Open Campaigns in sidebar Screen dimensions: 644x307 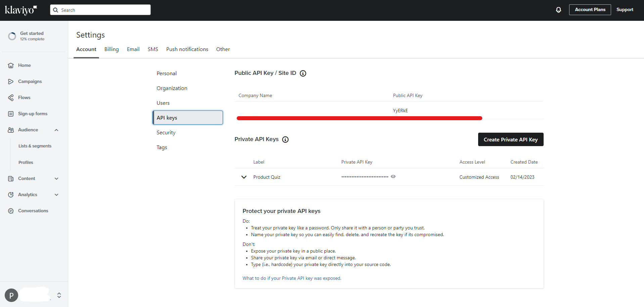pyautogui.click(x=30, y=82)
